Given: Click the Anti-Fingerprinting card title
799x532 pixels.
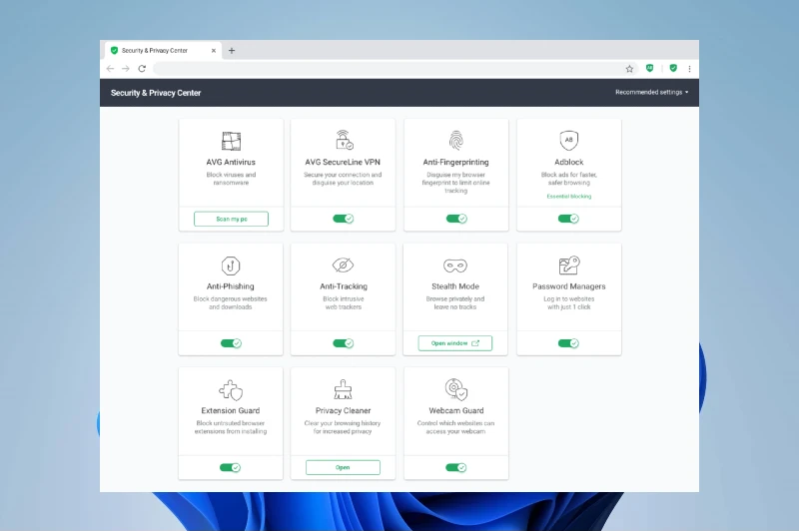Looking at the screenshot, I should coord(456,162).
